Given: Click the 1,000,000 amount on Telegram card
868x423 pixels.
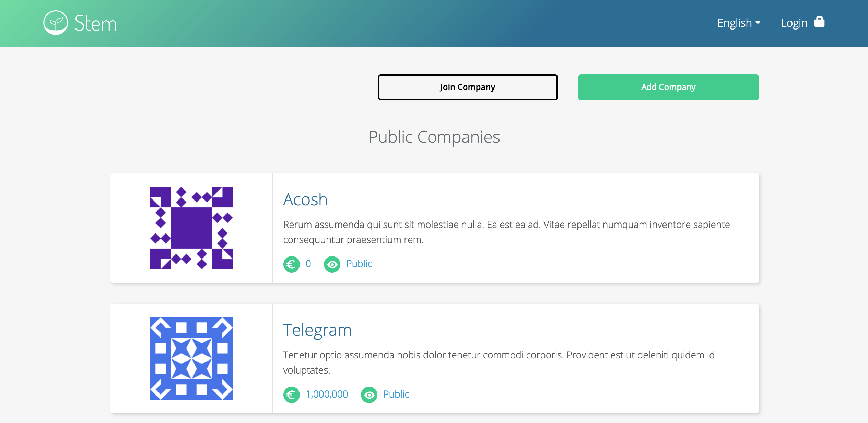Looking at the screenshot, I should (327, 394).
